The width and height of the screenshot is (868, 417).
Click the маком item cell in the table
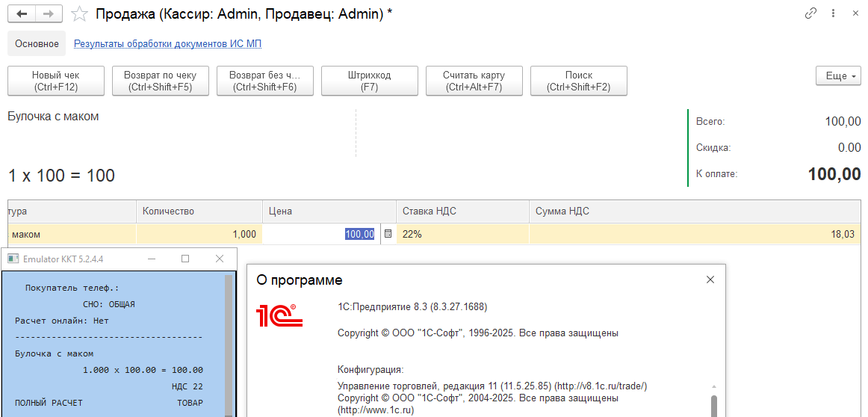click(72, 234)
